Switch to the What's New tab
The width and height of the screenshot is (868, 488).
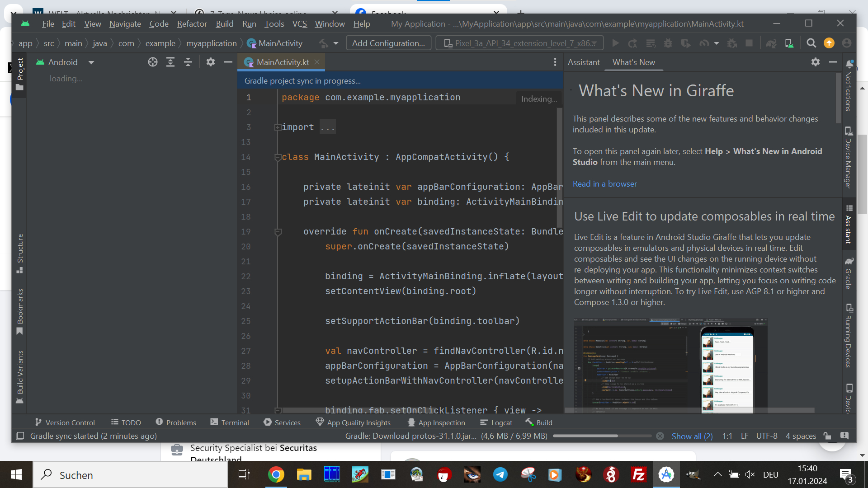633,62
